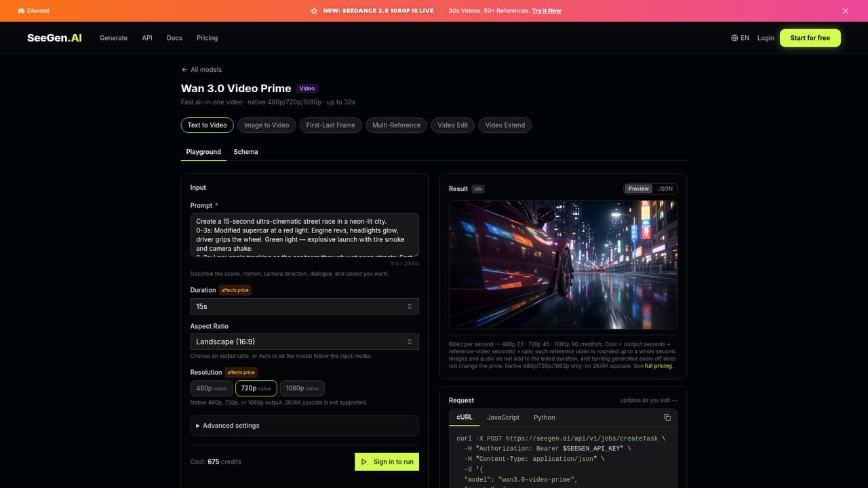Dismiss the promo banner with the X icon
The image size is (868, 488).
(x=845, y=11)
